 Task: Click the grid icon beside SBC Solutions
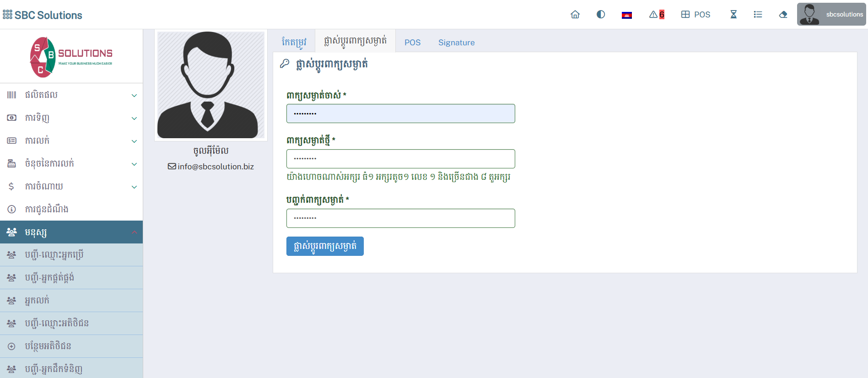(x=7, y=15)
